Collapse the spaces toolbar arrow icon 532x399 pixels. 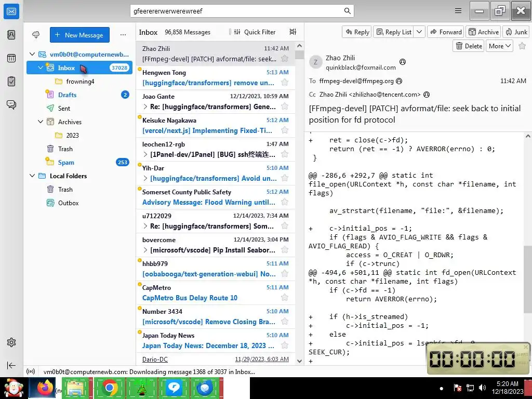coord(11,365)
